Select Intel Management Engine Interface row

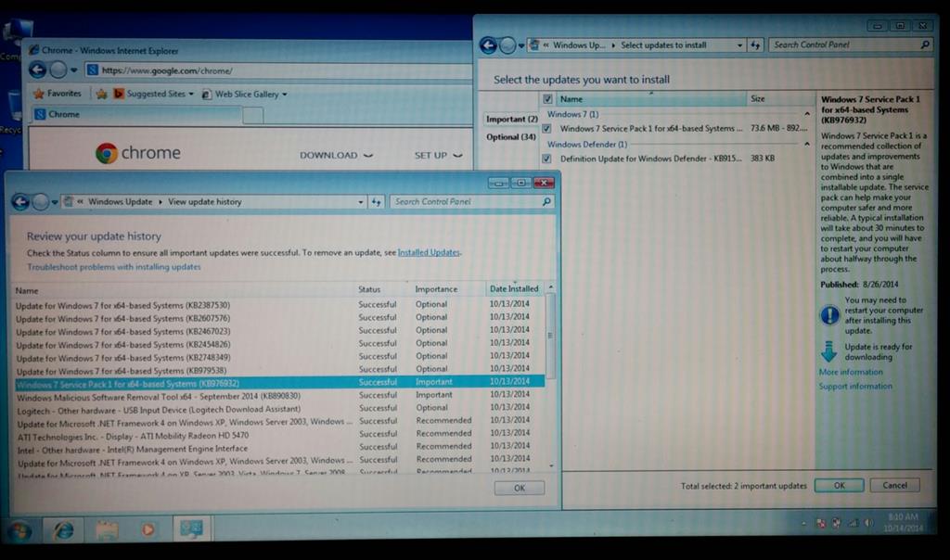[278, 449]
